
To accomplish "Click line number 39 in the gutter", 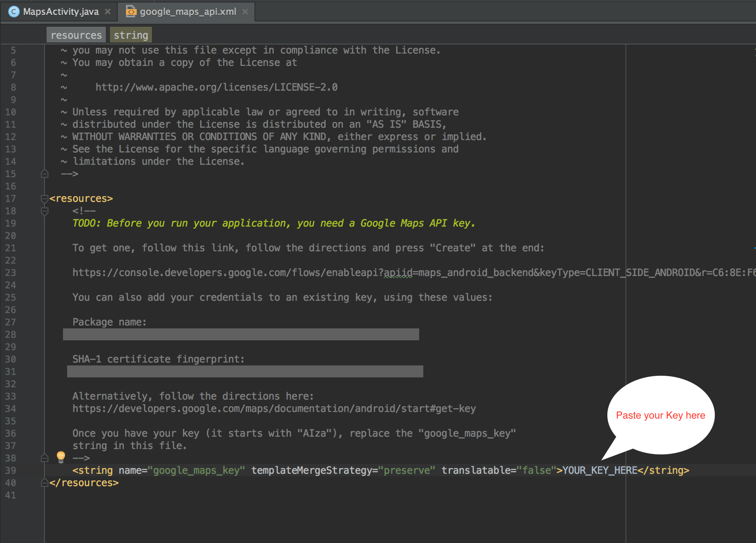I will 11,470.
